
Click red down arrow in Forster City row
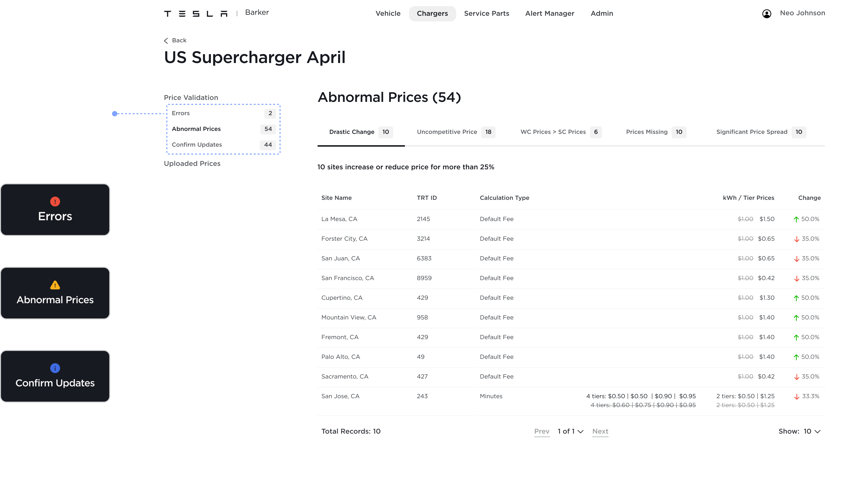tap(797, 239)
